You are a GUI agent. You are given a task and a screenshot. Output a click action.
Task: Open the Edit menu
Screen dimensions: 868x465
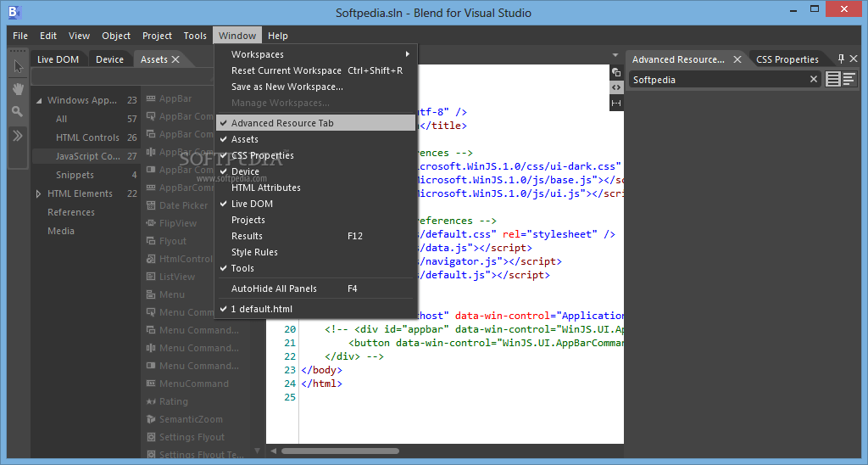(48, 36)
